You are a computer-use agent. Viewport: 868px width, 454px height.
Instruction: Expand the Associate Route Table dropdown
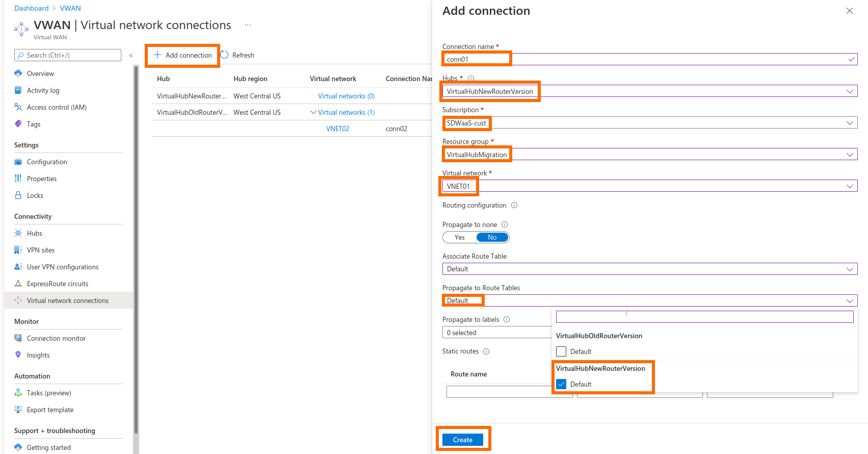click(849, 269)
